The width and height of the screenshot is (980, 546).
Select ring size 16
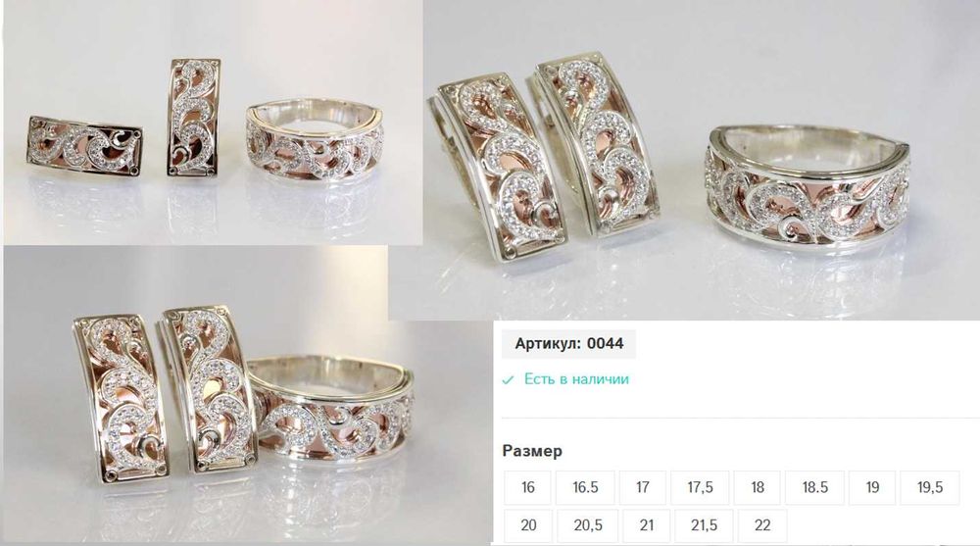(x=528, y=487)
